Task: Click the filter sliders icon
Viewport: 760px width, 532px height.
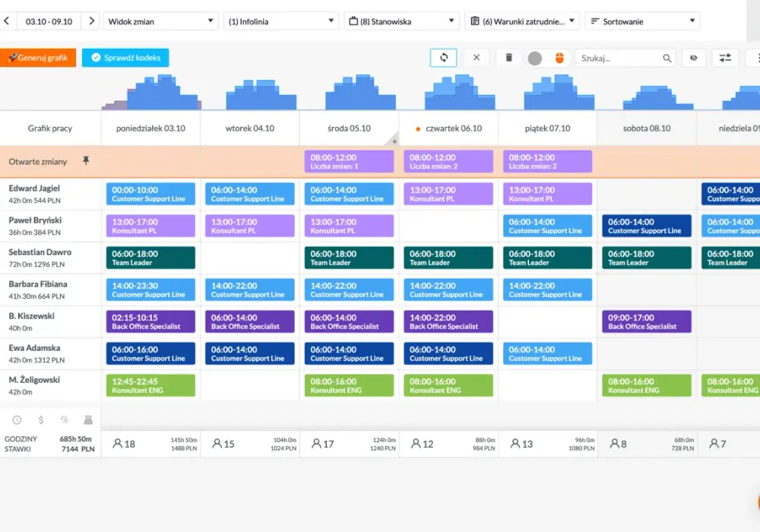Action: [725, 58]
